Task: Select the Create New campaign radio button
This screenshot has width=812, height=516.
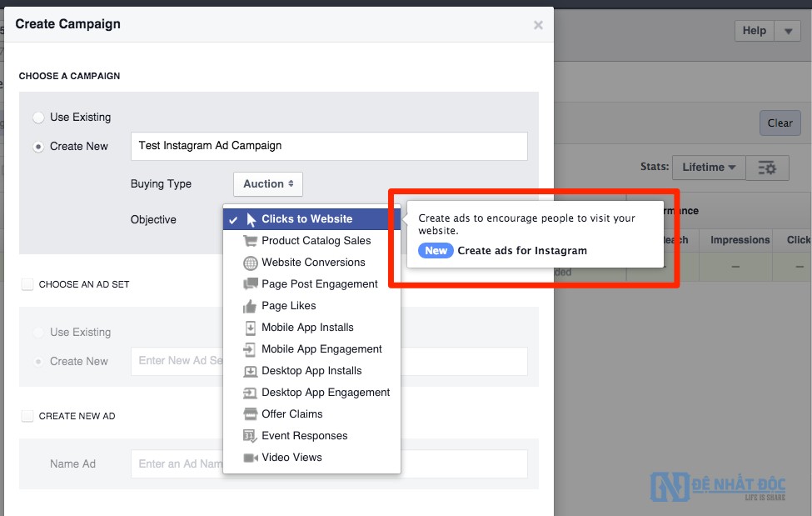Action: (38, 147)
